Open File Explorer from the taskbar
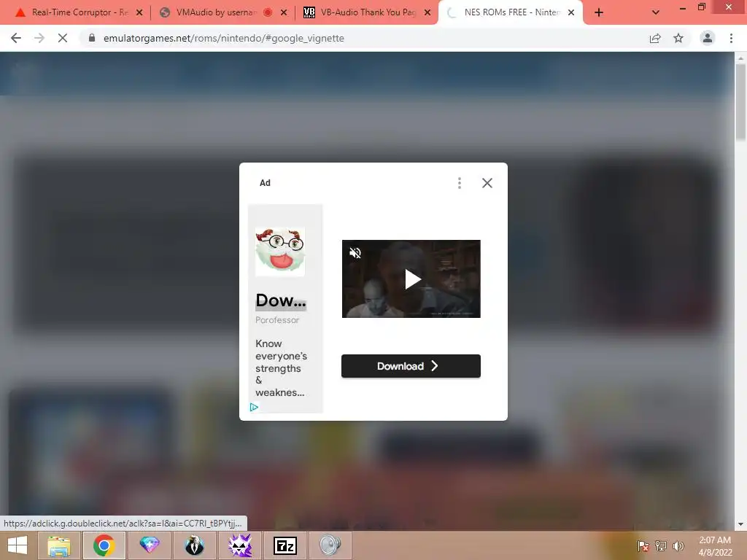This screenshot has height=560, width=747. (x=58, y=545)
